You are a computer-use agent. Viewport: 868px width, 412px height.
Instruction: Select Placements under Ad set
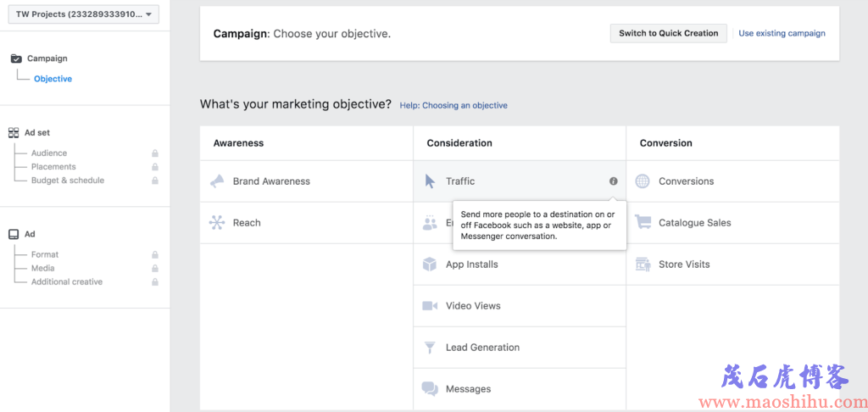point(53,167)
